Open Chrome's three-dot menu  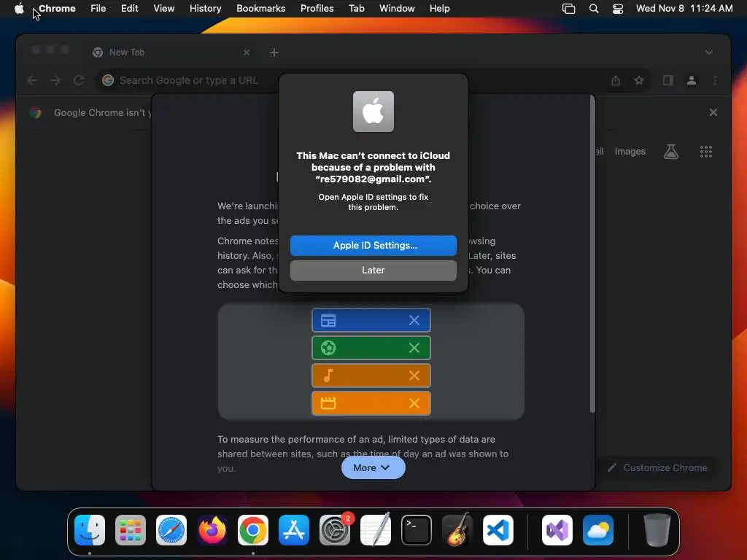(x=715, y=80)
